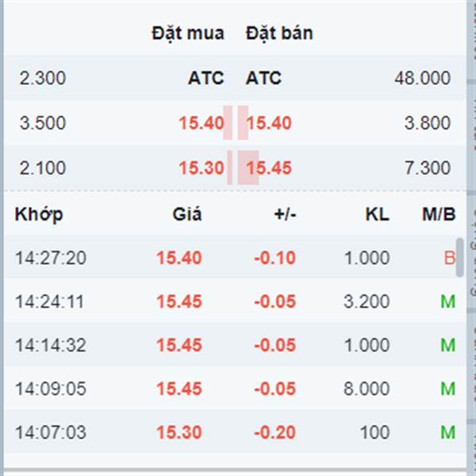
Task: Click the red B marker at 14:27:20
Action: click(449, 258)
